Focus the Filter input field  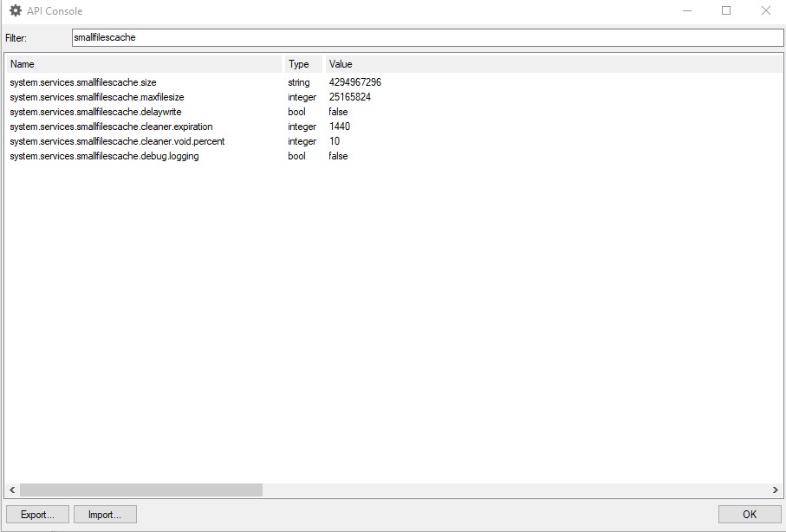(x=427, y=37)
